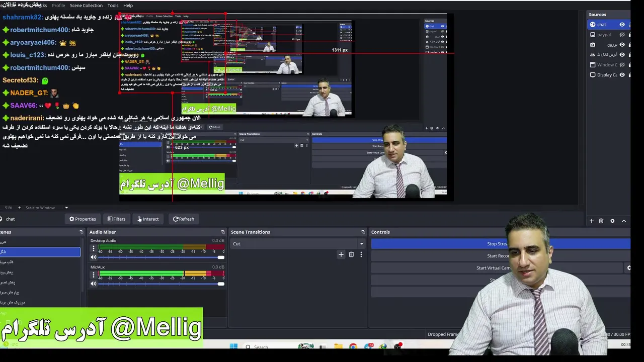Image resolution: width=644 pixels, height=362 pixels.
Task: Click the camera icon of دوربین source
Action: [x=593, y=45]
